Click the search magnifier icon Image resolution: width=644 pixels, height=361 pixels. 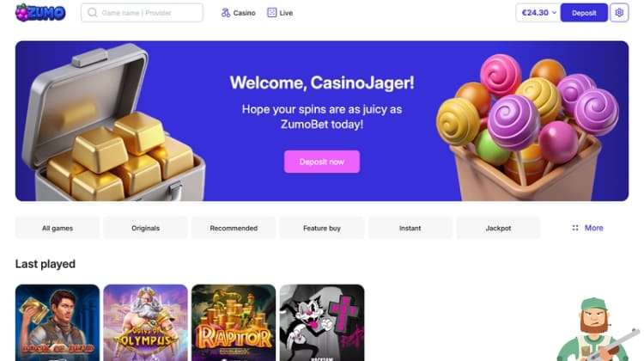click(93, 13)
